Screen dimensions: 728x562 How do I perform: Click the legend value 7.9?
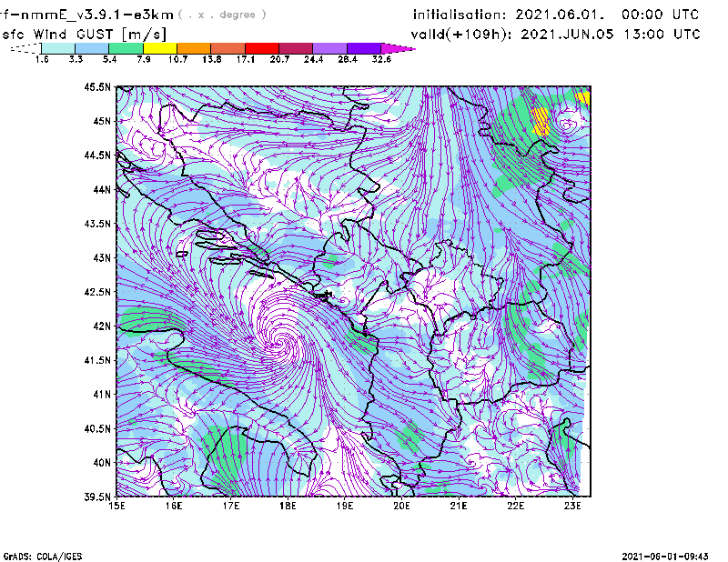pos(144,59)
